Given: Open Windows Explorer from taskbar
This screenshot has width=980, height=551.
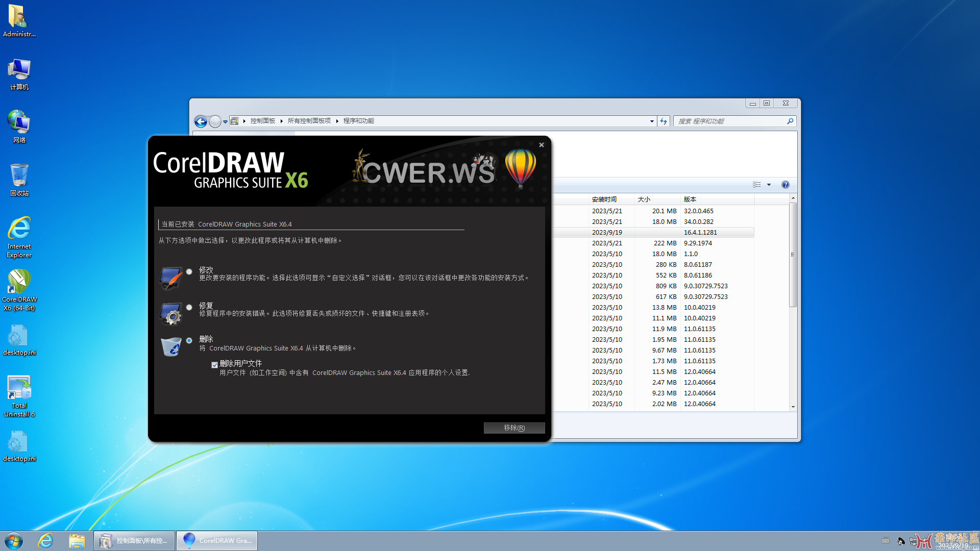Looking at the screenshot, I should (x=77, y=541).
